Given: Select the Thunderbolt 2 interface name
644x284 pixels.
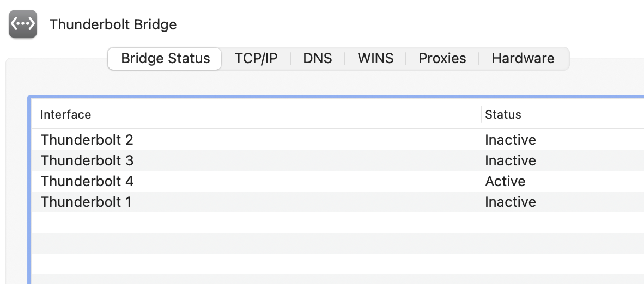Looking at the screenshot, I should coord(87,140).
